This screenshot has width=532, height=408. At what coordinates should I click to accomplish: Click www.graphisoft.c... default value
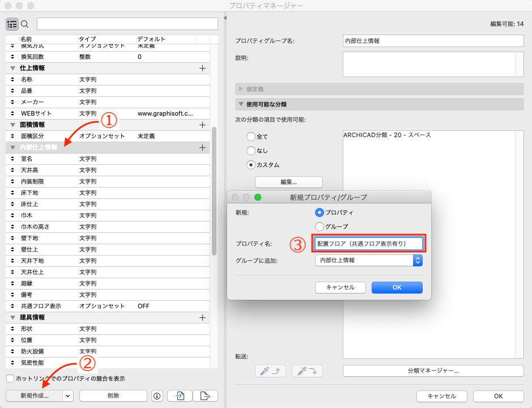coord(165,113)
